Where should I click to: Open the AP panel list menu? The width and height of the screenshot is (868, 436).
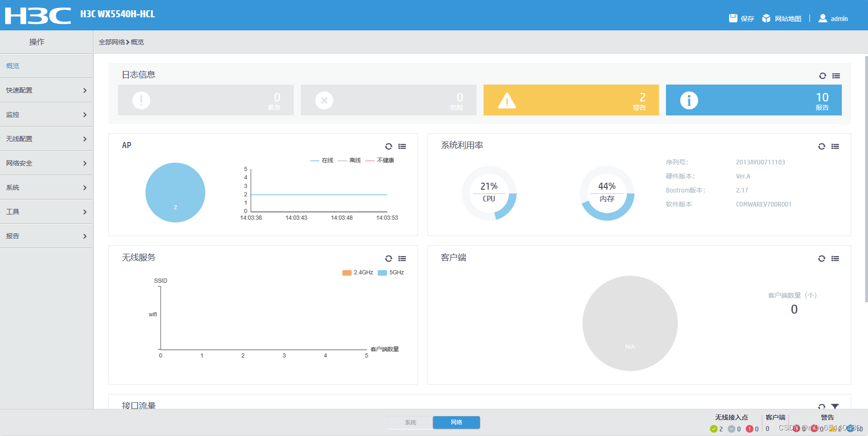click(402, 146)
